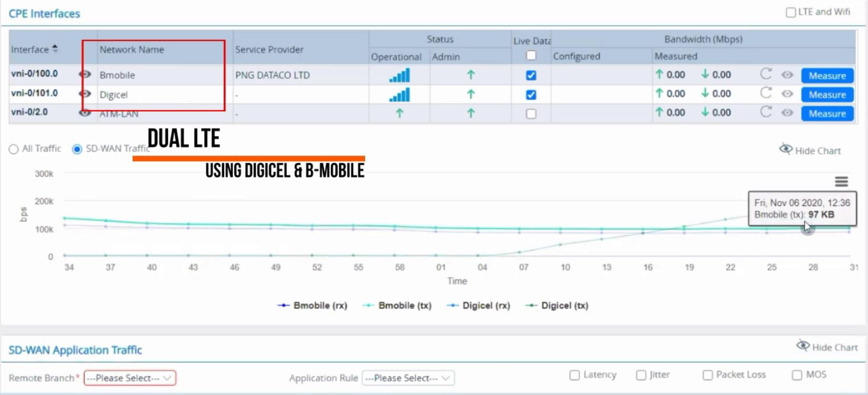
Task: Open the Application Rule dropdown
Action: click(408, 378)
